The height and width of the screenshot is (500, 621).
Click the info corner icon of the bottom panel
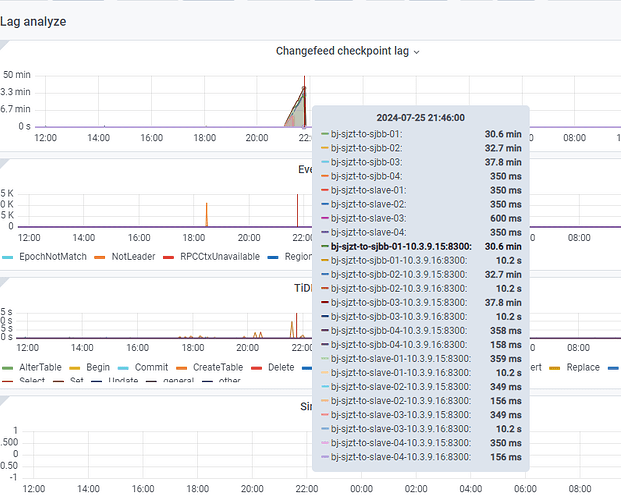(3, 399)
